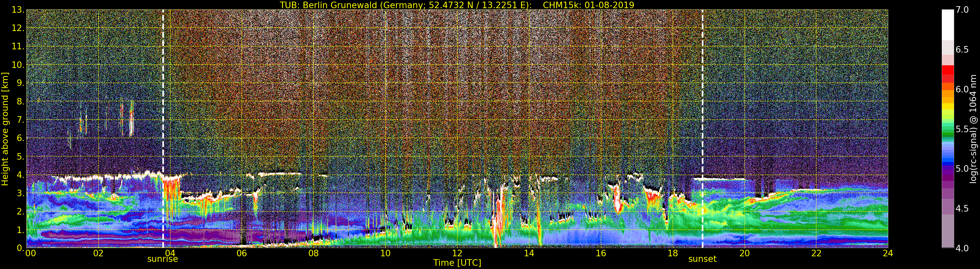Click the '4.5' value on the colorbar
The height and width of the screenshot is (269, 980).
(x=962, y=208)
